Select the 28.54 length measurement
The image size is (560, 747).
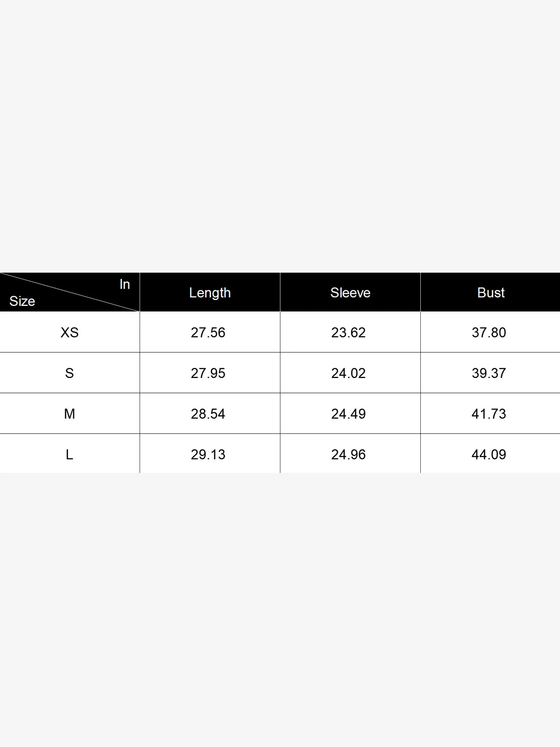tap(208, 414)
